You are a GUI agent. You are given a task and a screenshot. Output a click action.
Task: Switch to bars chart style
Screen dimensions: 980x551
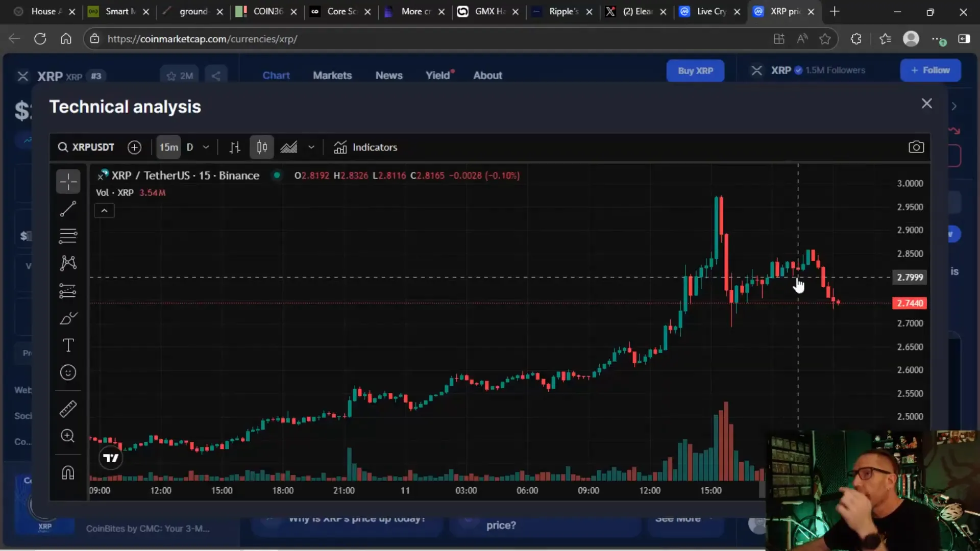pos(235,147)
